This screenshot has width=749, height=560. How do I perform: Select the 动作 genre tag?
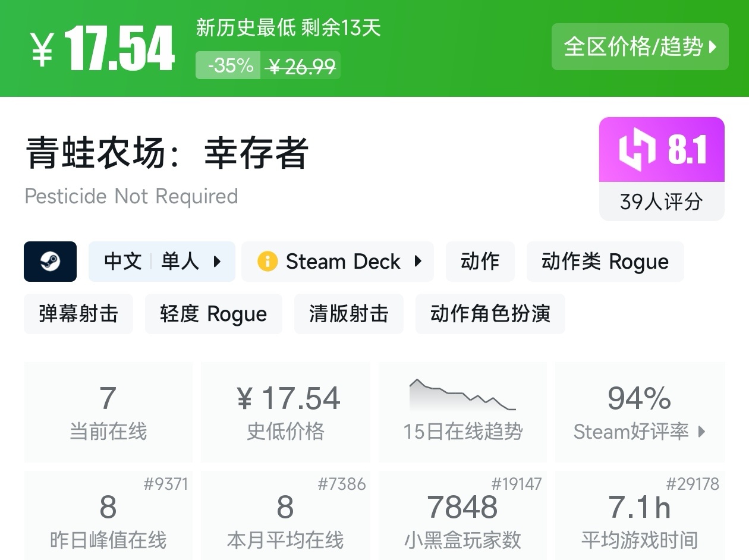[480, 262]
